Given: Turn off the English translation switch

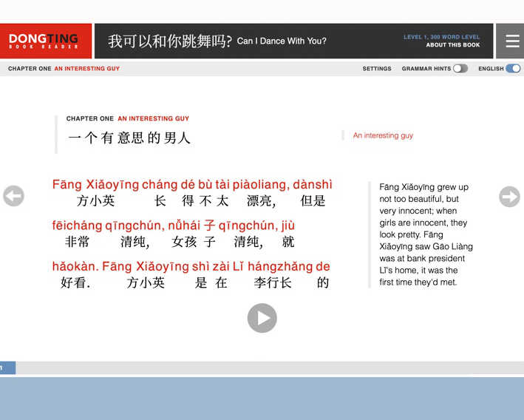Looking at the screenshot, I should pyautogui.click(x=513, y=69).
